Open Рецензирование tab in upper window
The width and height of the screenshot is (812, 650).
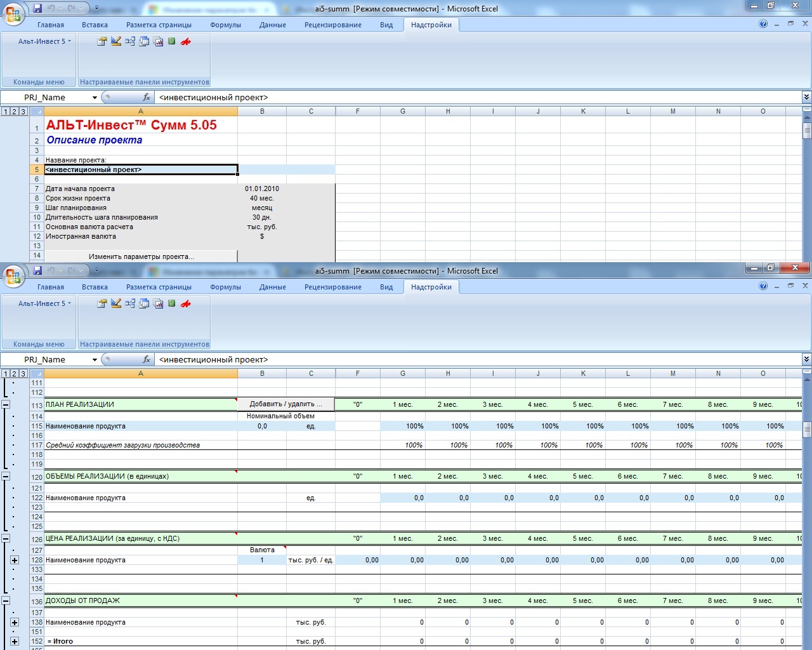[x=333, y=25]
